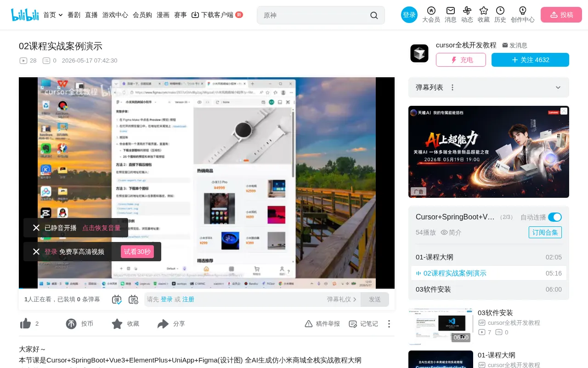The image size is (588, 368).
Task: Select 03软件安装 in playlist
Action: click(x=489, y=289)
